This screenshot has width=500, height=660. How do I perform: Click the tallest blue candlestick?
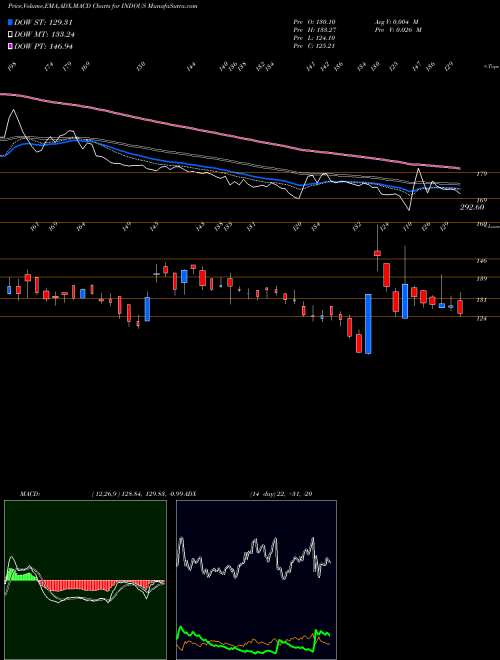(x=368, y=324)
